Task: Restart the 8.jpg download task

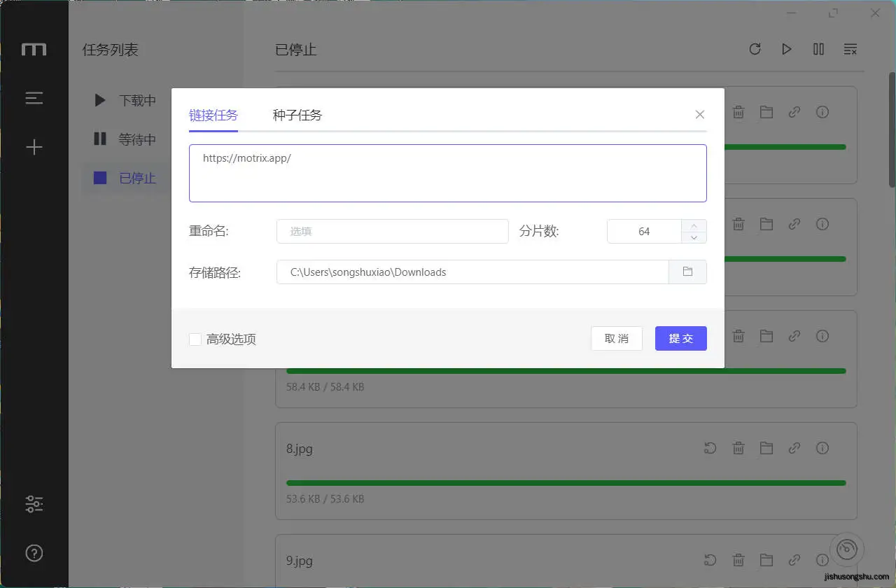Action: pyautogui.click(x=710, y=448)
